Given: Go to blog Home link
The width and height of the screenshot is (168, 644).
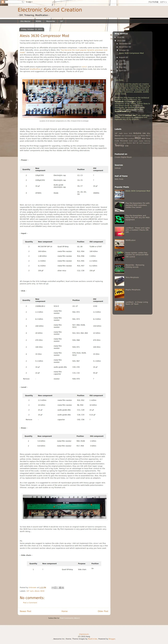Looking at the screenshot, I should (x=64, y=611).
